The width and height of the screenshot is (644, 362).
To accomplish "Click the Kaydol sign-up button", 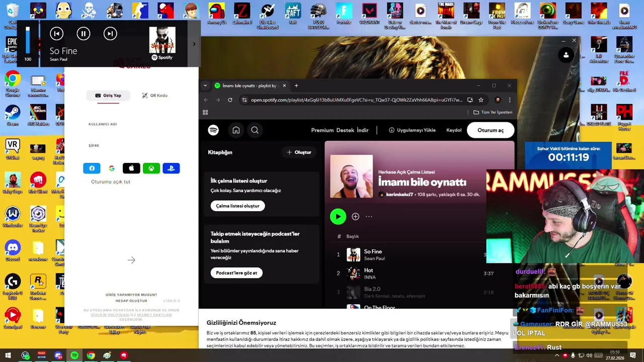I will point(454,130).
